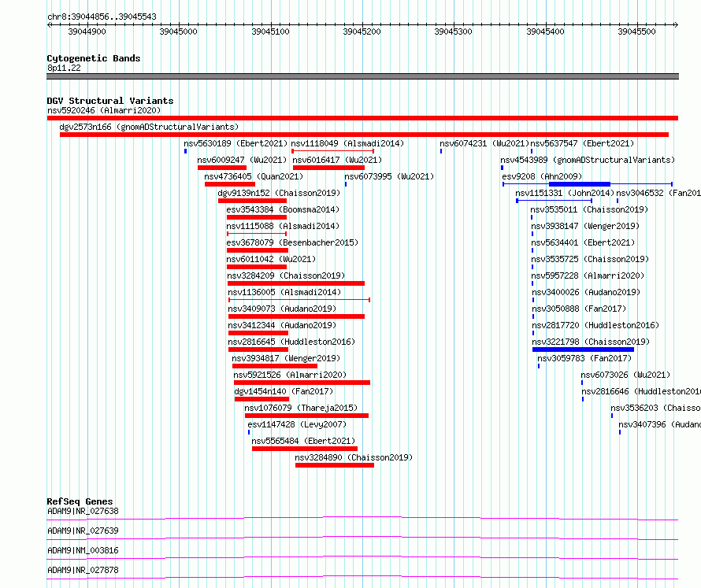This screenshot has height=588, width=701.
Task: Open nsv1151331 (John2014) label
Action: tap(565, 193)
